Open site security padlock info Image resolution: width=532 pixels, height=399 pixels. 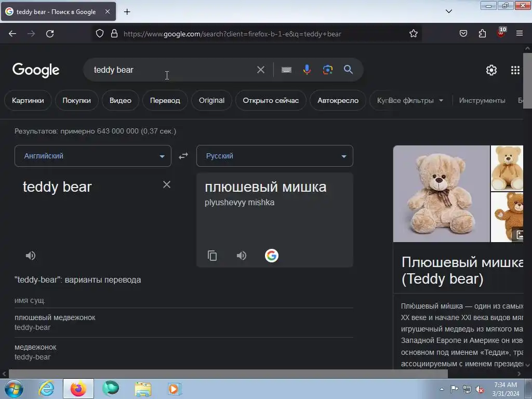(x=114, y=34)
